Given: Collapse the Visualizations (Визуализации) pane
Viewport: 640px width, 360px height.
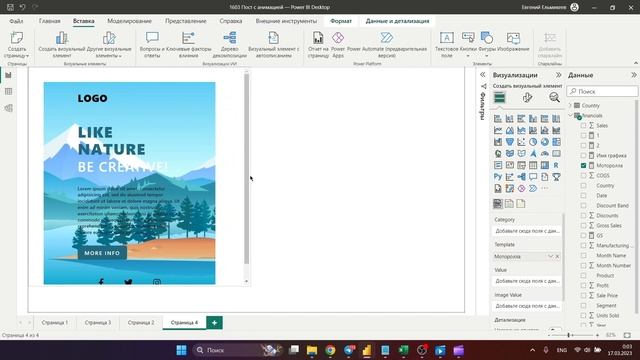Looking at the screenshot, I should tap(558, 75).
